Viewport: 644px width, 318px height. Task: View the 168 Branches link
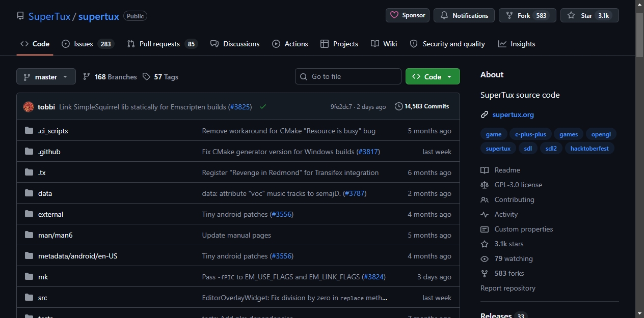point(110,77)
